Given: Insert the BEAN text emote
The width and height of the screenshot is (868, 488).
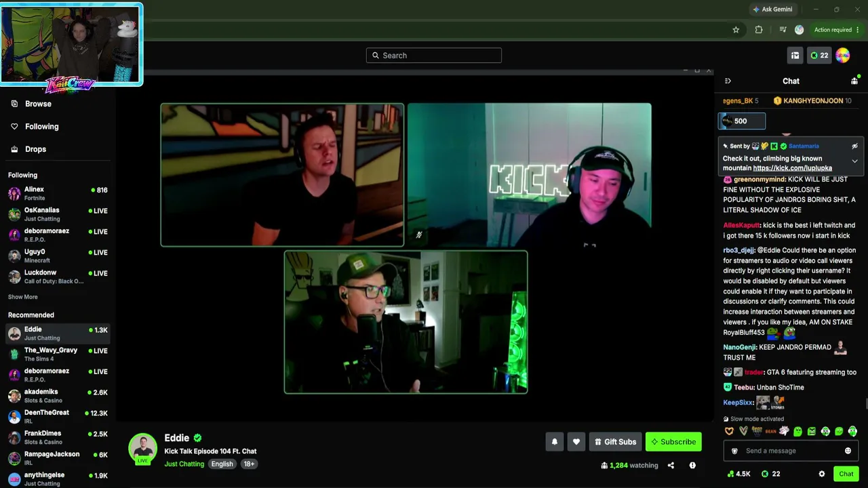Looking at the screenshot, I should (770, 431).
